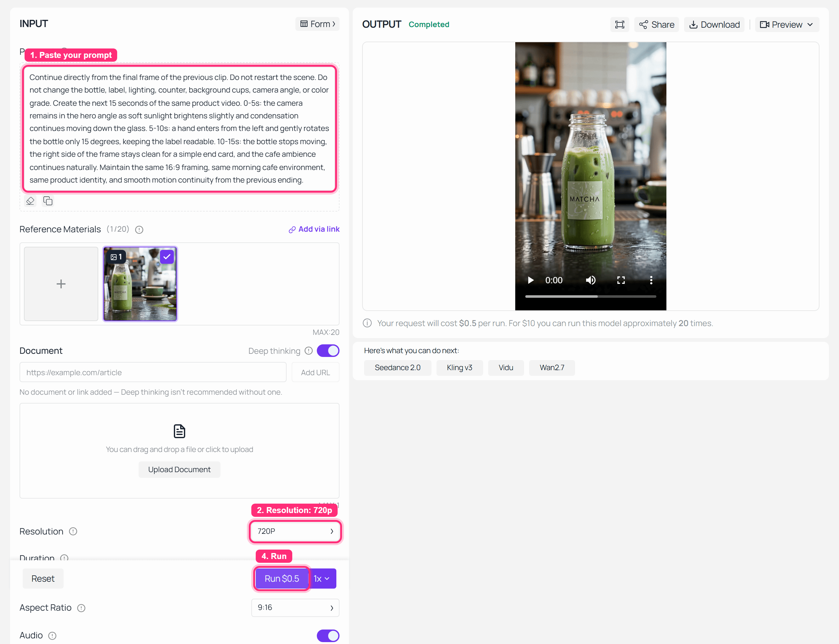Screen dimensions: 839x644
Task: Click the (1/20) reference count text
Action: pyautogui.click(x=118, y=229)
